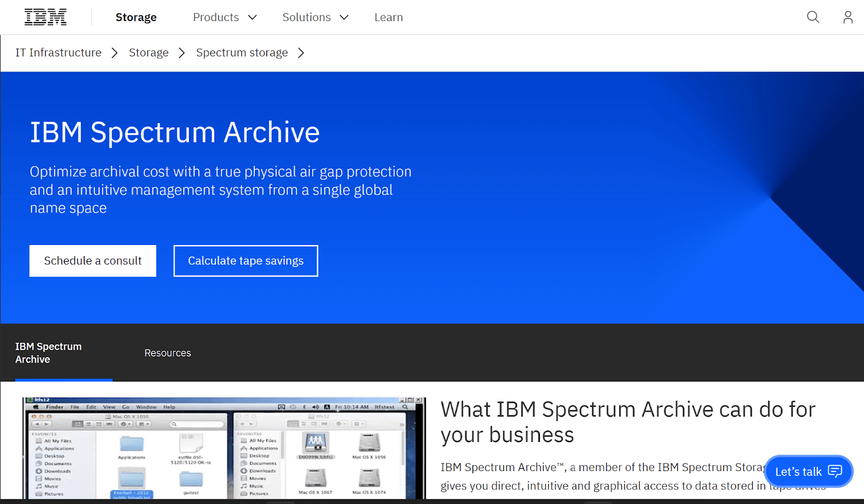Open the Learn menu item
The height and width of the screenshot is (504, 864).
[x=388, y=17]
